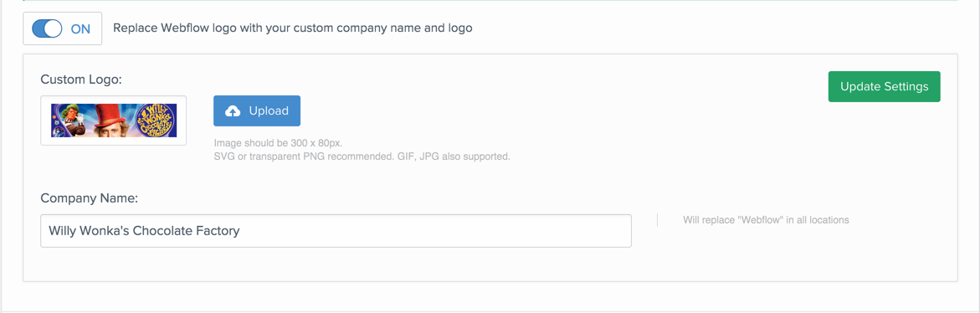Turn off the custom branding toggle switch
The image size is (980, 313).
(47, 28)
